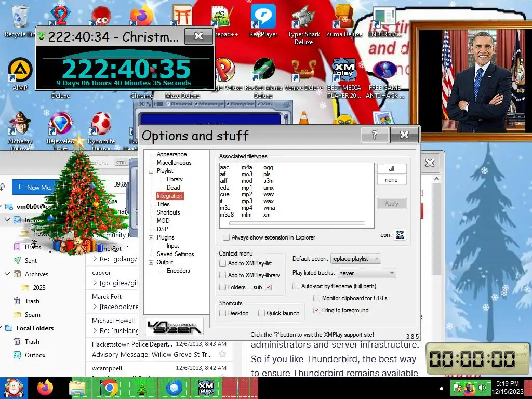The width and height of the screenshot is (532, 399).
Task: Open RealPlayer desktop shortcut
Action: point(263,20)
